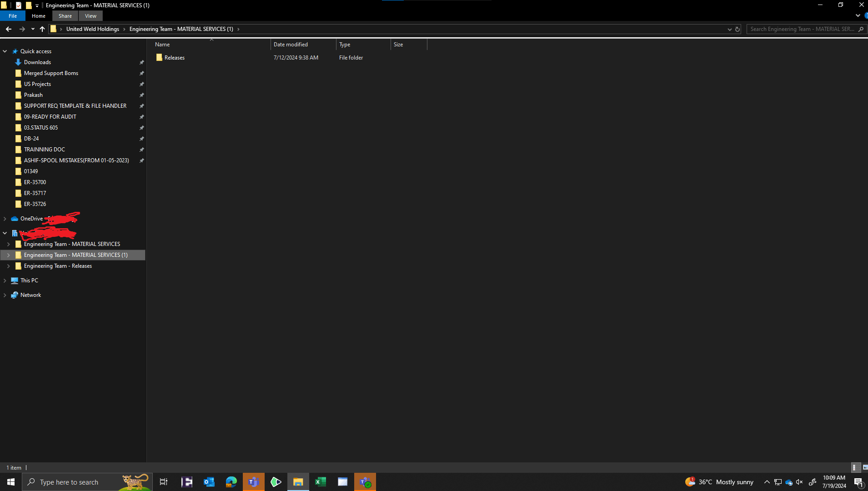Open recent locations dropdown arrow

[33, 29]
